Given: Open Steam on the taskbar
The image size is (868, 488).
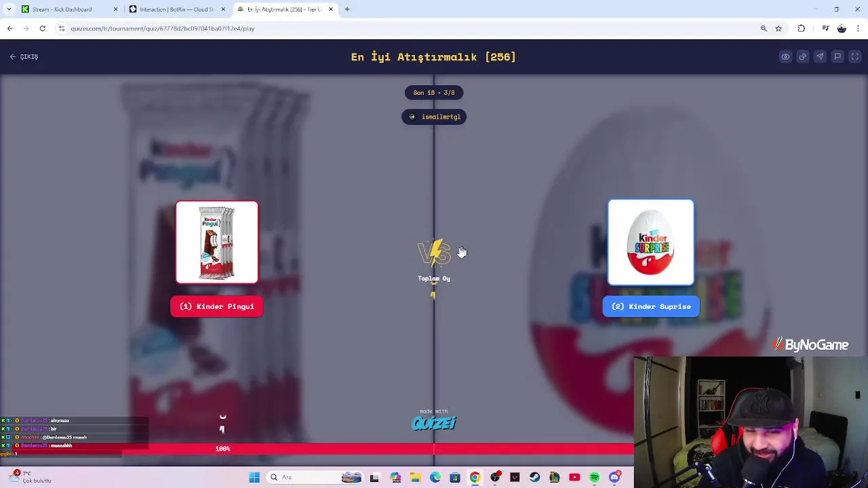Looking at the screenshot, I should [x=534, y=477].
